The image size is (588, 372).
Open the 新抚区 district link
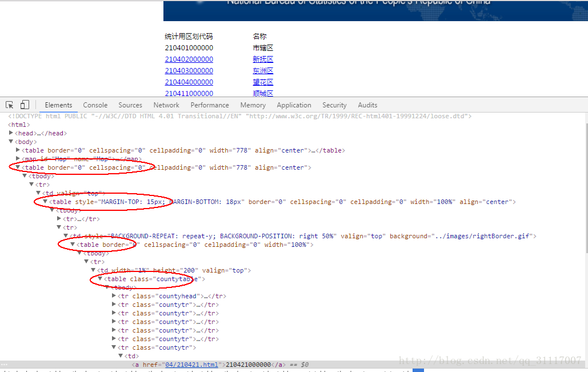tap(263, 59)
